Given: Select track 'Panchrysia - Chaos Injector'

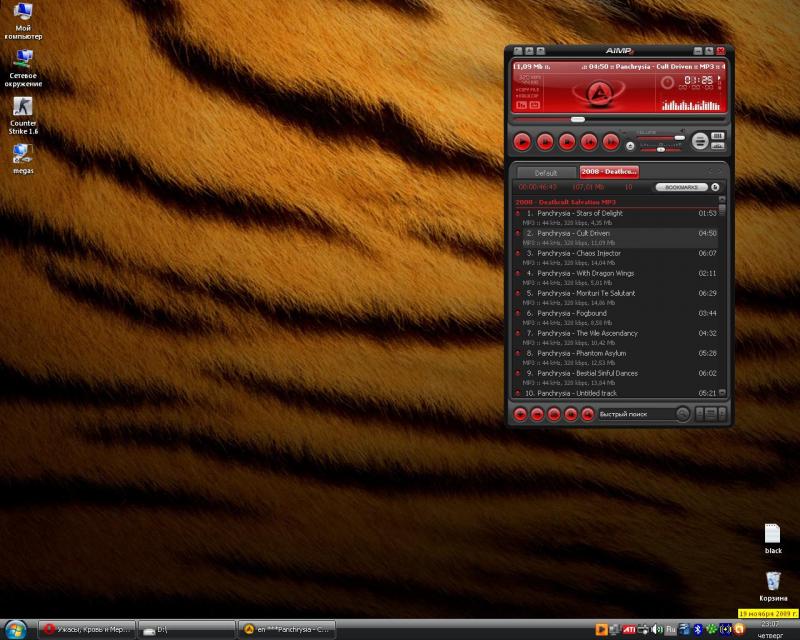Looking at the screenshot, I should 616,258.
